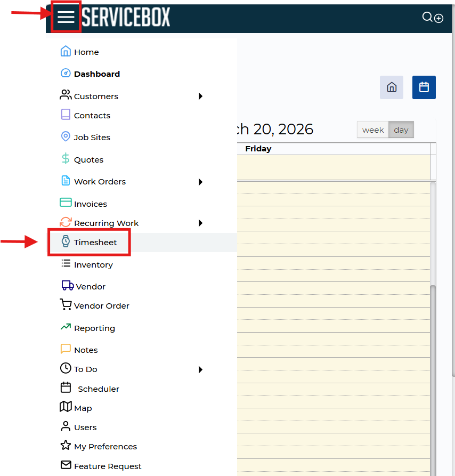Select the day view toggle
The image size is (455, 476).
click(x=401, y=130)
